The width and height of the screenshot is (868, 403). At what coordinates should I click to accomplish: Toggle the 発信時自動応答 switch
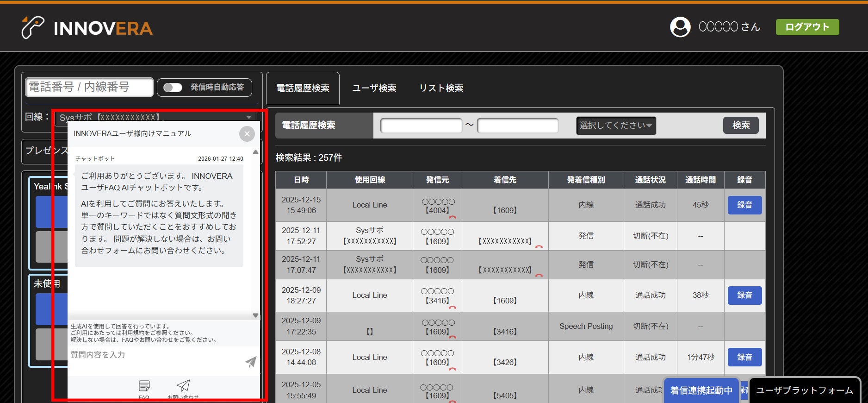click(173, 88)
